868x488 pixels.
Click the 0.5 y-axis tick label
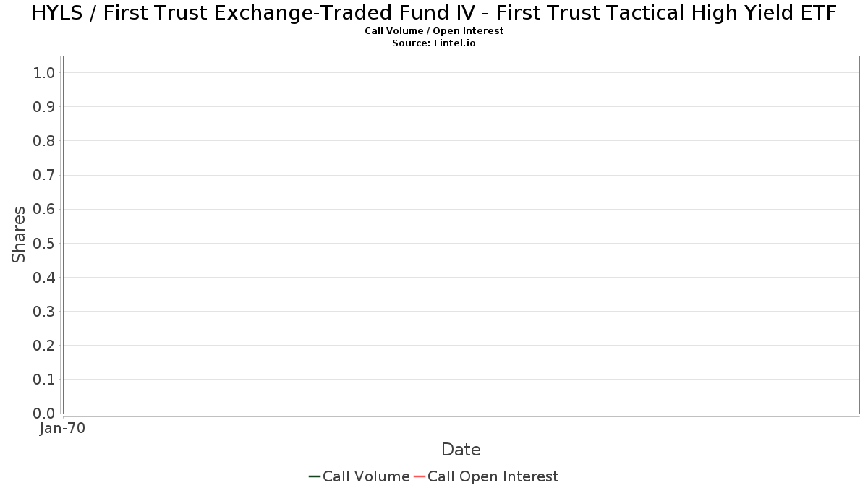coord(44,243)
